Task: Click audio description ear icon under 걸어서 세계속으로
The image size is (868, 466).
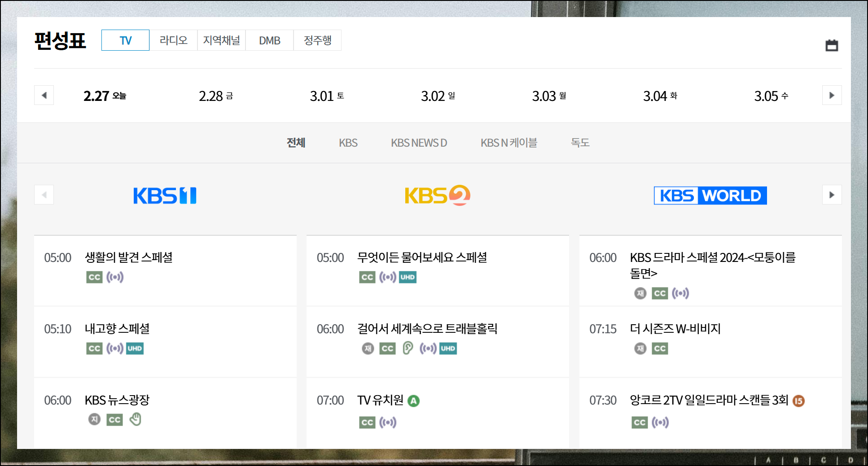Action: (x=408, y=348)
